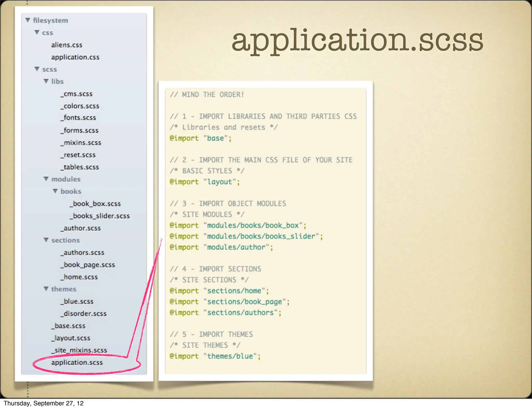This screenshot has height=409, width=532.
Task: Click the 'IMPORT OBJECT MODULES' comment
Action: (228, 203)
